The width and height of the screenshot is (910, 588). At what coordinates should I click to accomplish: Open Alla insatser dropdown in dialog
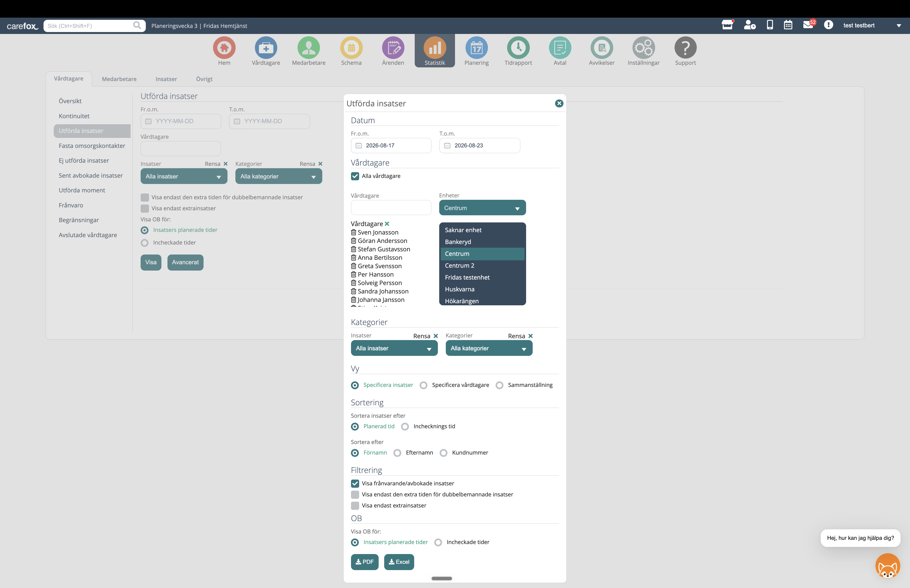pyautogui.click(x=394, y=348)
